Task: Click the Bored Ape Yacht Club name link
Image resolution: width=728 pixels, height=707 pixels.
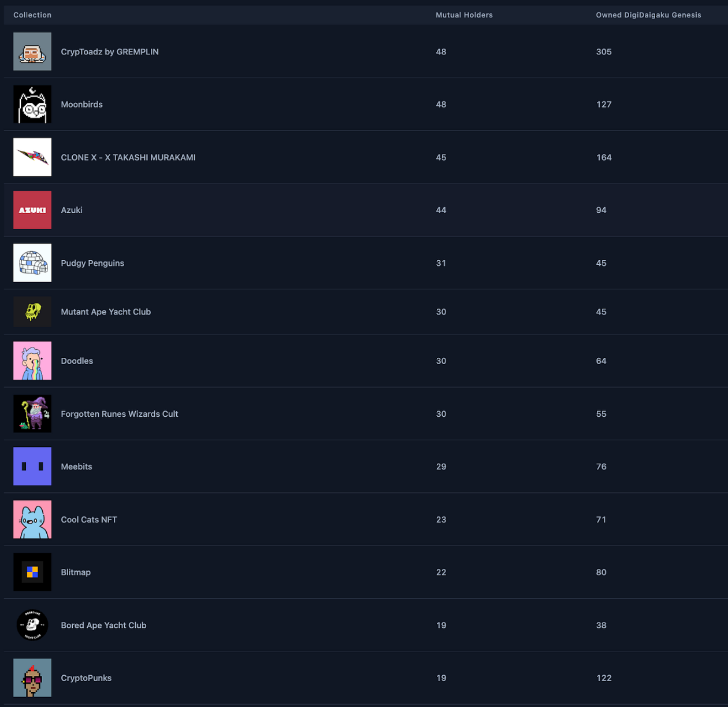Action: click(103, 625)
